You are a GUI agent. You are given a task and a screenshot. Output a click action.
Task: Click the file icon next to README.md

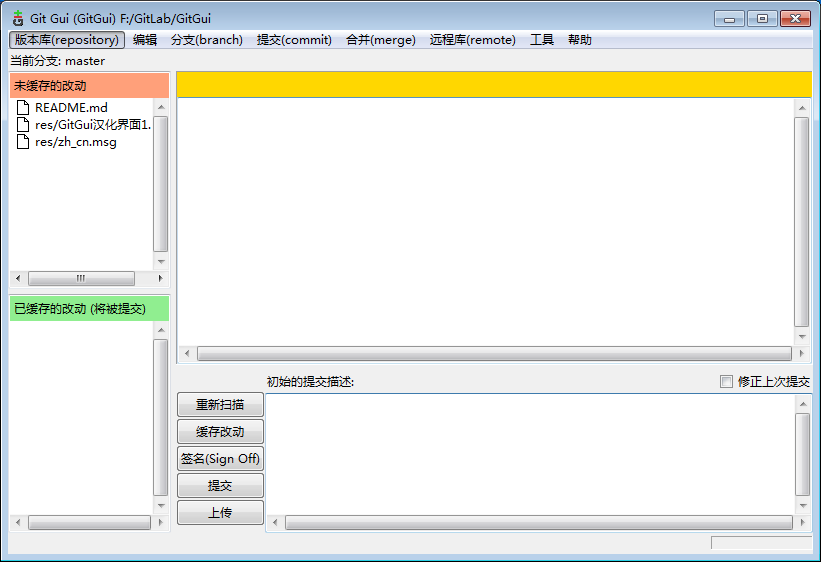click(23, 107)
